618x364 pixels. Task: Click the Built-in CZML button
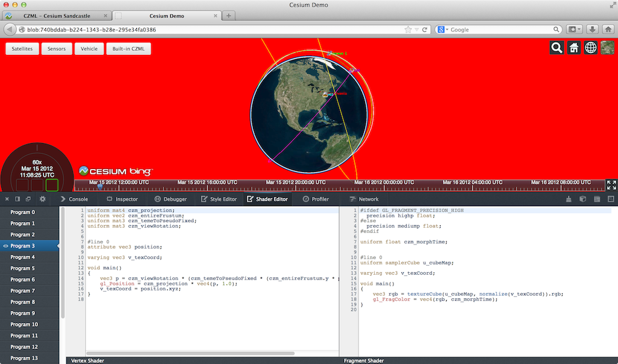click(129, 49)
